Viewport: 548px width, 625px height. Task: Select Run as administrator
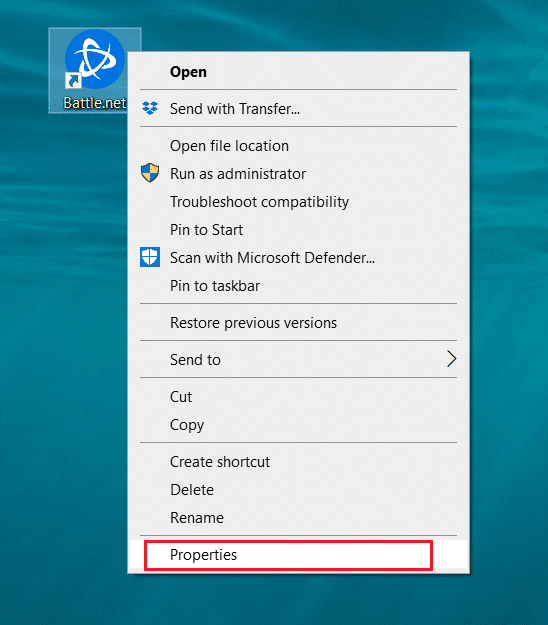coord(298,174)
